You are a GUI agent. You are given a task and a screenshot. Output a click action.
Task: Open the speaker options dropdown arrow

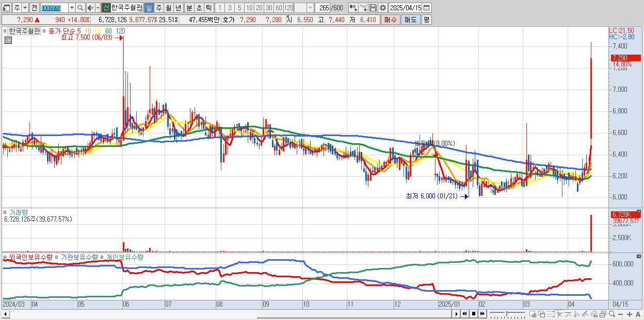98,8
